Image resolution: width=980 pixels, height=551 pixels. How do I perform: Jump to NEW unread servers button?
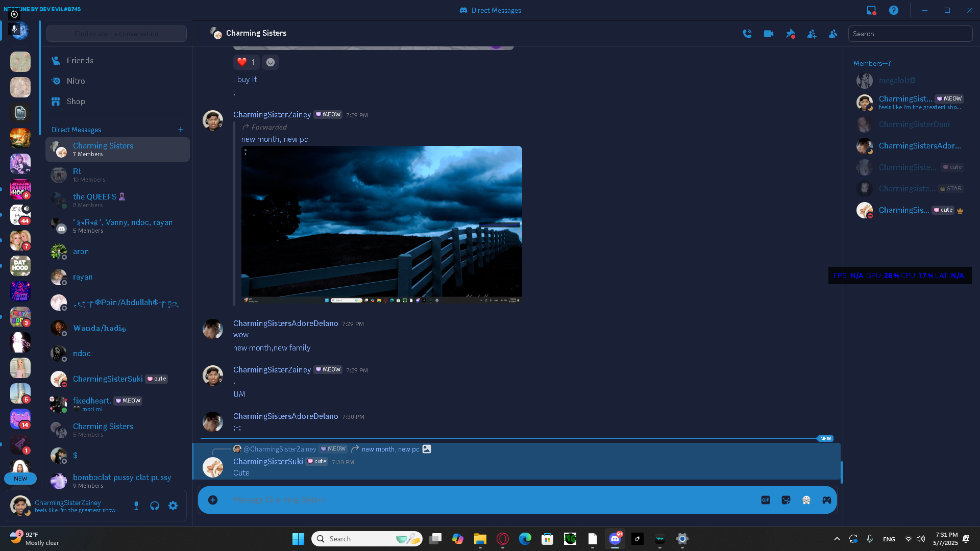pyautogui.click(x=20, y=479)
